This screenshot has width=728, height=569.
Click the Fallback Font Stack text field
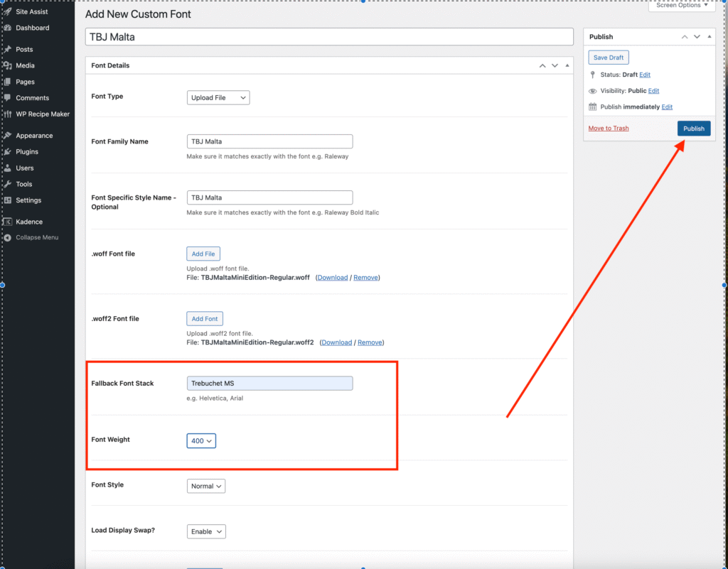tap(269, 384)
